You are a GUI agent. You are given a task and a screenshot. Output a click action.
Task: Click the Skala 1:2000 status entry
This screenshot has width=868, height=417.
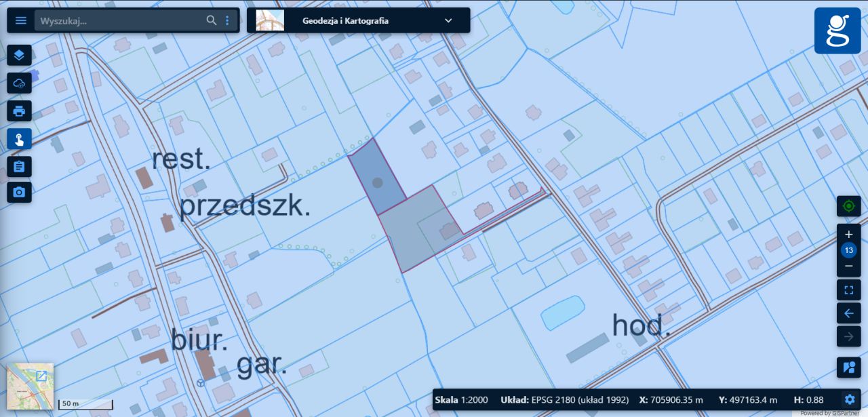tap(462, 400)
